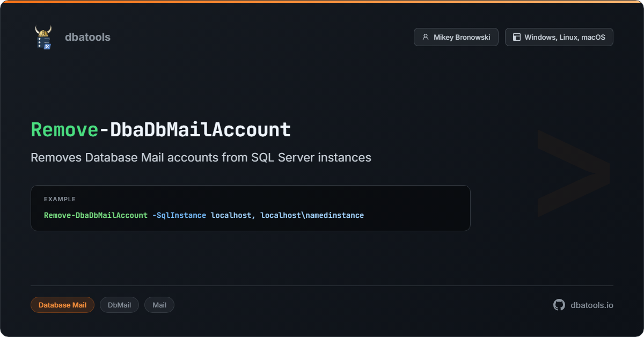This screenshot has height=337, width=644.
Task: Click the platform window icon beside Windows
Action: [517, 37]
